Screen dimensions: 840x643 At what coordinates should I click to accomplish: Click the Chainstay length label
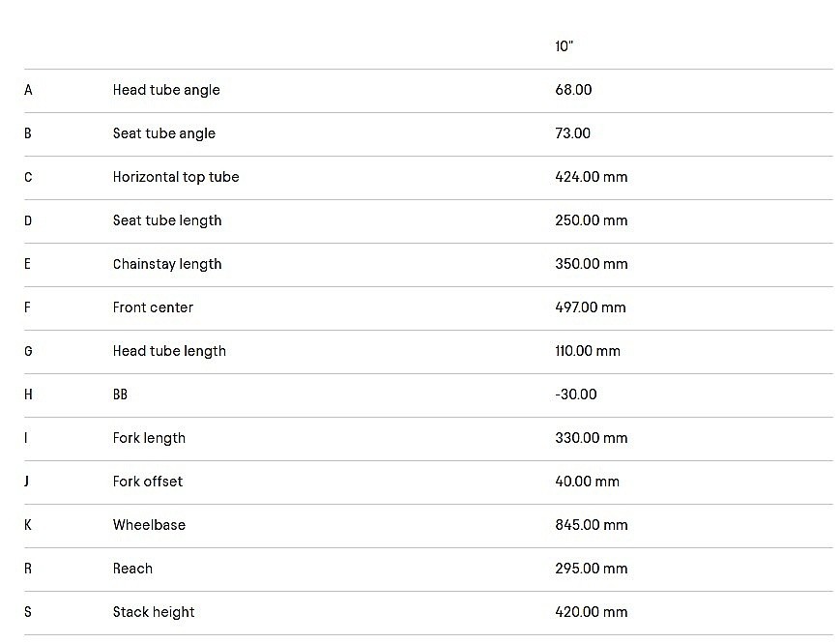click(x=167, y=264)
